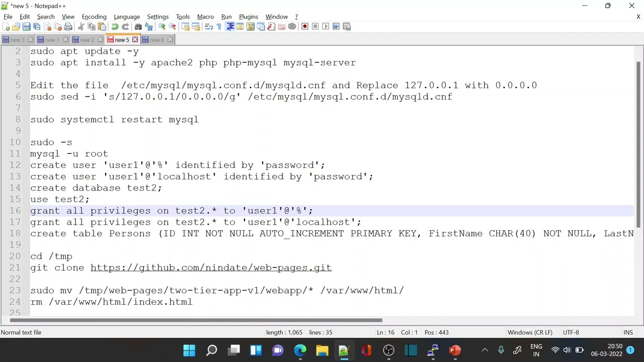Viewport: 644px width, 362px height.
Task: Save the current recorded macro icon
Action: (347, 27)
